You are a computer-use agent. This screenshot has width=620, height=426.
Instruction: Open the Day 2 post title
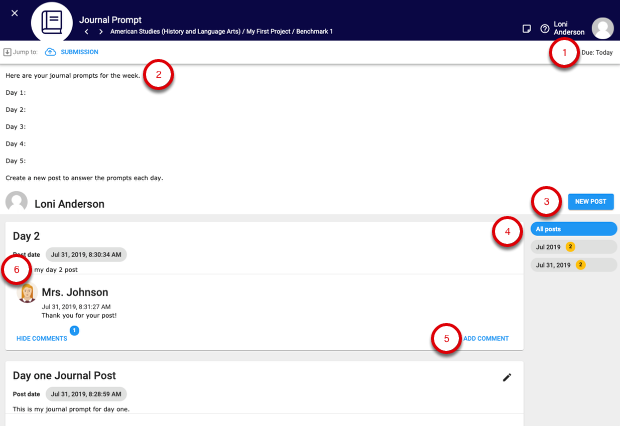(x=27, y=236)
